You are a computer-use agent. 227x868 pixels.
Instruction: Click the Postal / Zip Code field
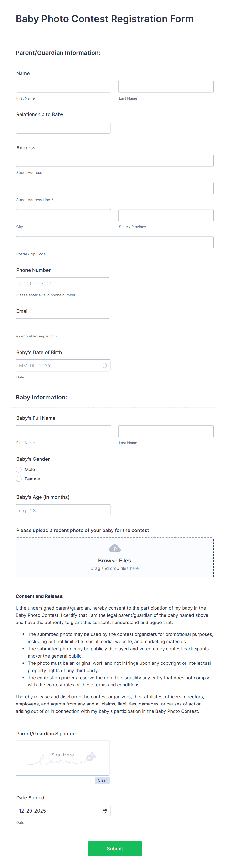coord(114,242)
